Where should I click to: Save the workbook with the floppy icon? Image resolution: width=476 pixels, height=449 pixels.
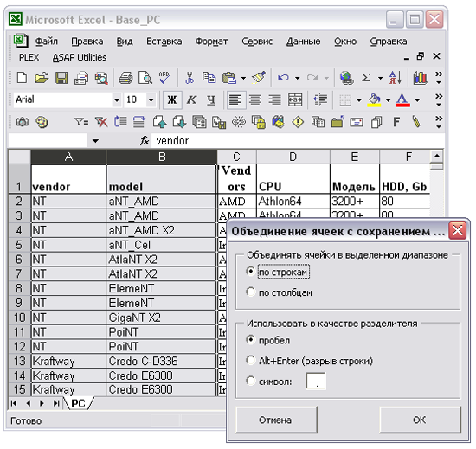point(61,78)
